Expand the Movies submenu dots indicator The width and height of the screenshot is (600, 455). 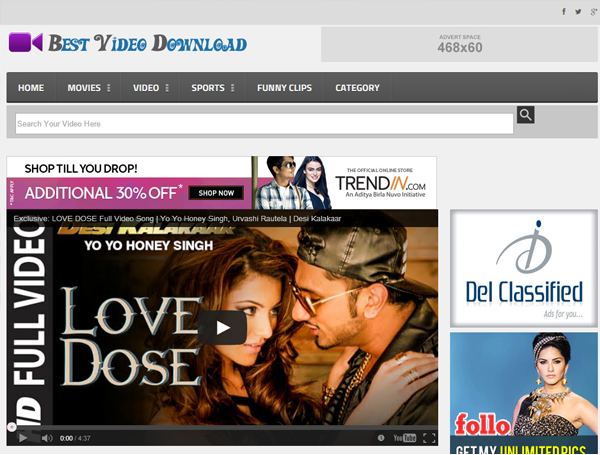[x=109, y=88]
